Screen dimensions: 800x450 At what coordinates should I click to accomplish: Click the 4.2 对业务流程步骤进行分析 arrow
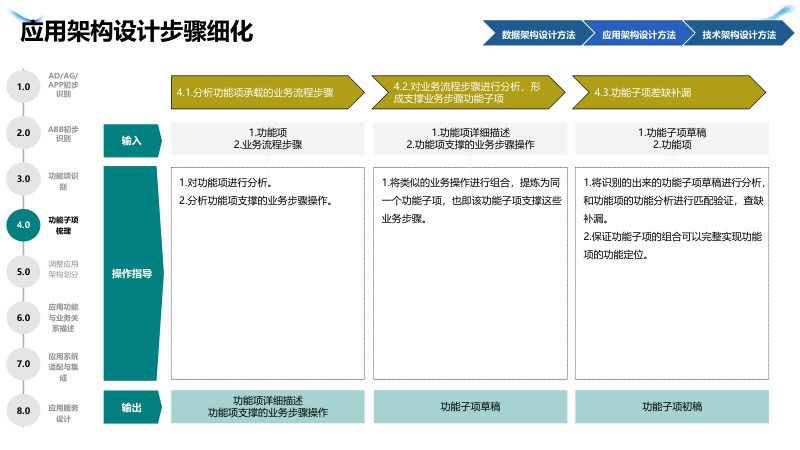[468, 92]
